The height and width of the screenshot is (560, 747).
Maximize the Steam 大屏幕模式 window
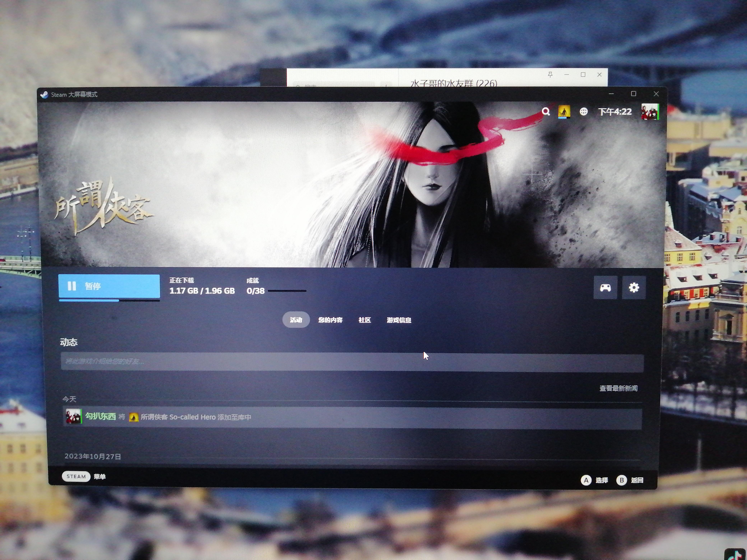[634, 94]
